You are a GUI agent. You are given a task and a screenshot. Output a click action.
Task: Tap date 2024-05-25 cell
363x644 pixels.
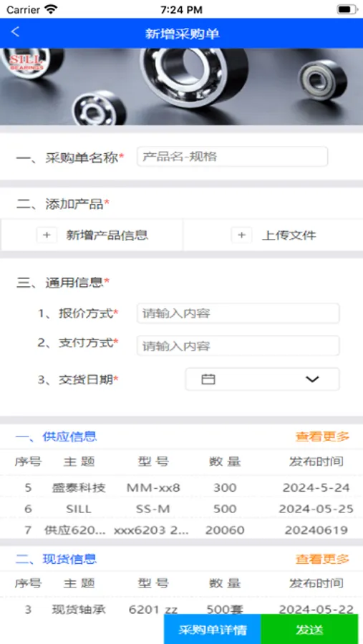[316, 509]
